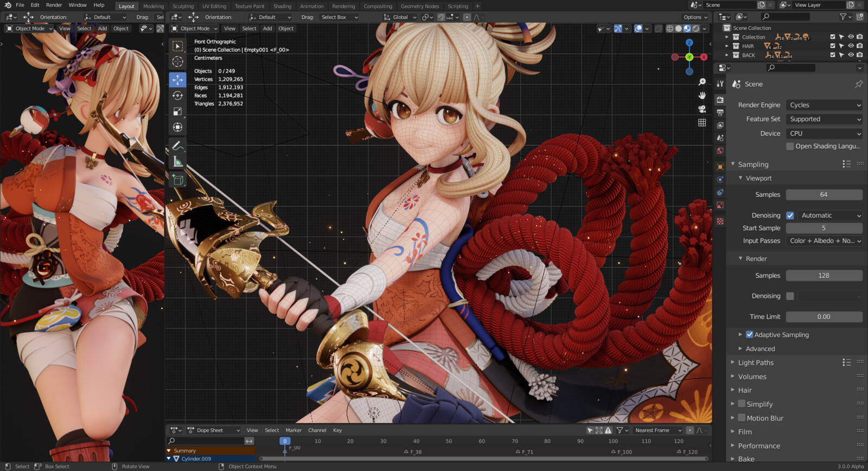Open the Render properties tab

tap(720, 100)
